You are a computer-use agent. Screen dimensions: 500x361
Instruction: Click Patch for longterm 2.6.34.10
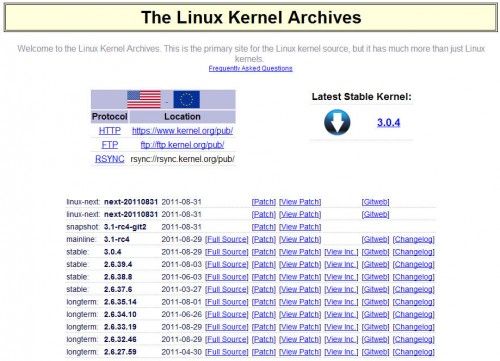point(264,314)
